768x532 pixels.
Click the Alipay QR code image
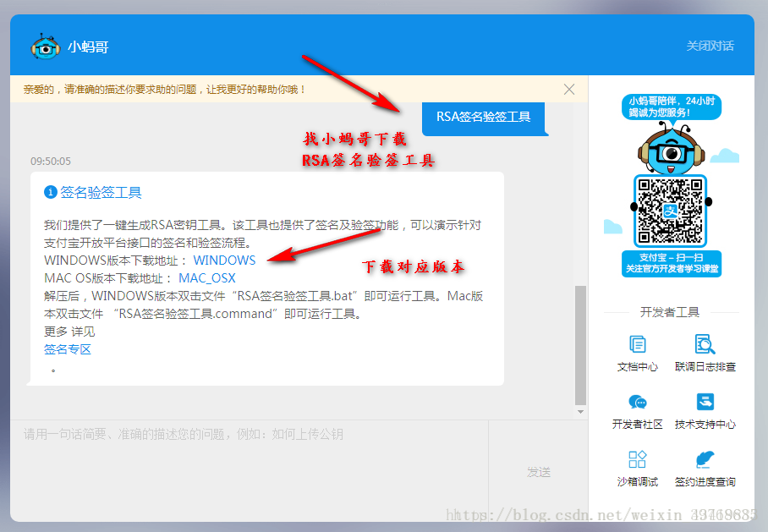click(x=670, y=211)
